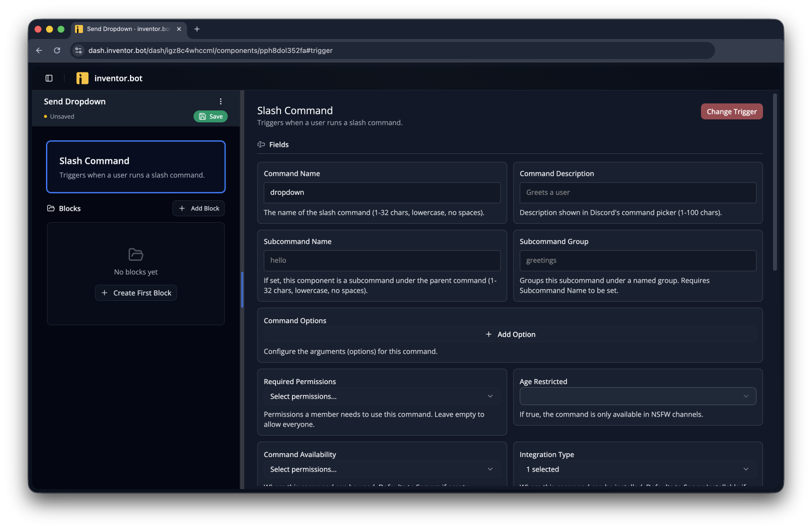Click Create First Block
This screenshot has width=812, height=530.
(136, 293)
